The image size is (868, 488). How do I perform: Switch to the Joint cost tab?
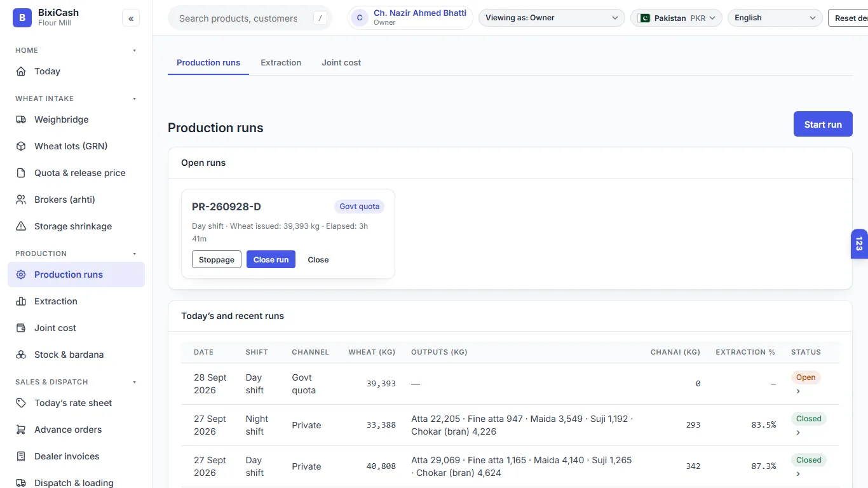[x=341, y=62]
